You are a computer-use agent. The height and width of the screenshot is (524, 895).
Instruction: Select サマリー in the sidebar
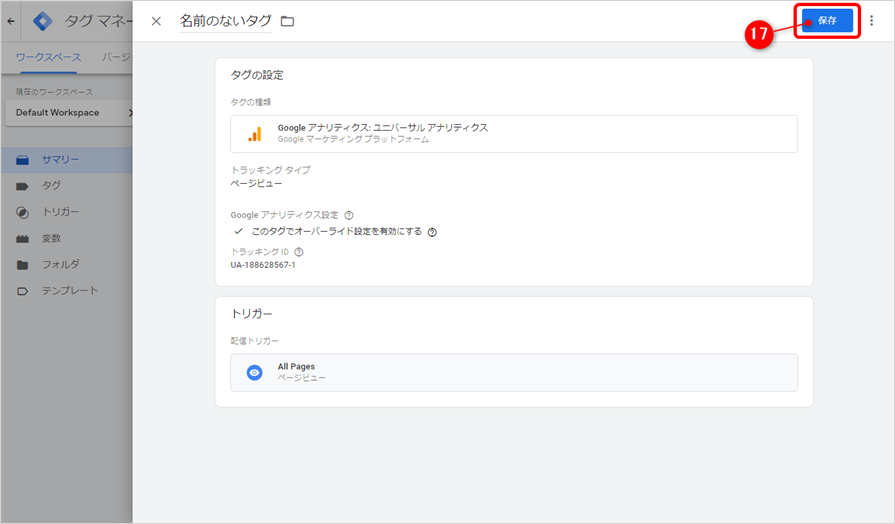66,160
